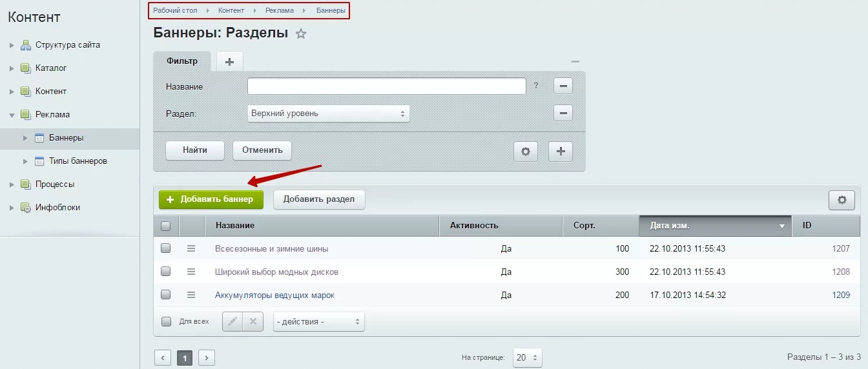This screenshot has width=868, height=369.
Task: Enable the Для всех checkbox
Action: pyautogui.click(x=166, y=321)
